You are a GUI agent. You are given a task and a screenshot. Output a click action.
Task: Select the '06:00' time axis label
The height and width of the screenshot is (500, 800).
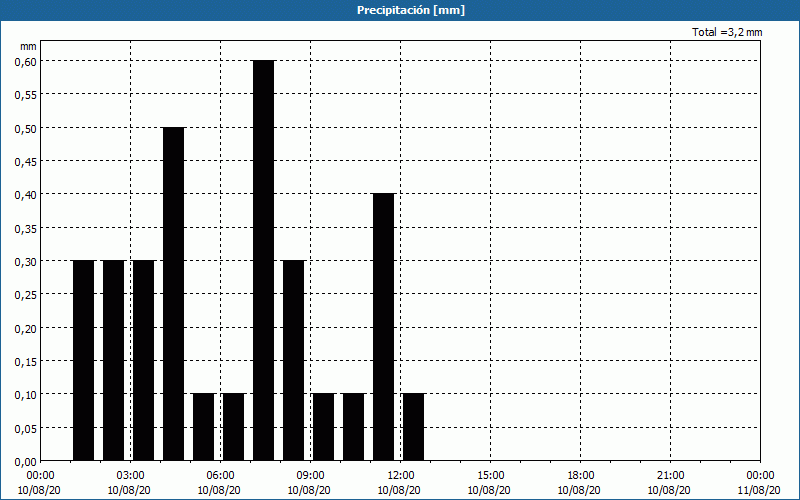pos(220,475)
